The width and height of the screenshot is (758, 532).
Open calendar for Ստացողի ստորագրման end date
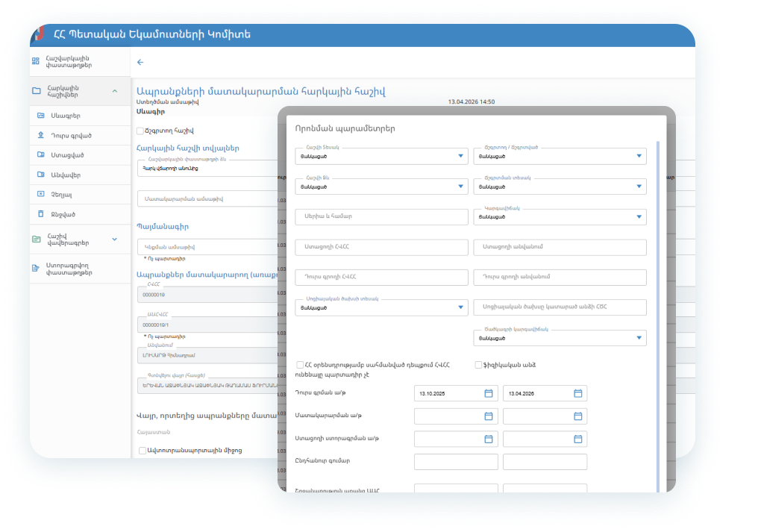(x=578, y=439)
